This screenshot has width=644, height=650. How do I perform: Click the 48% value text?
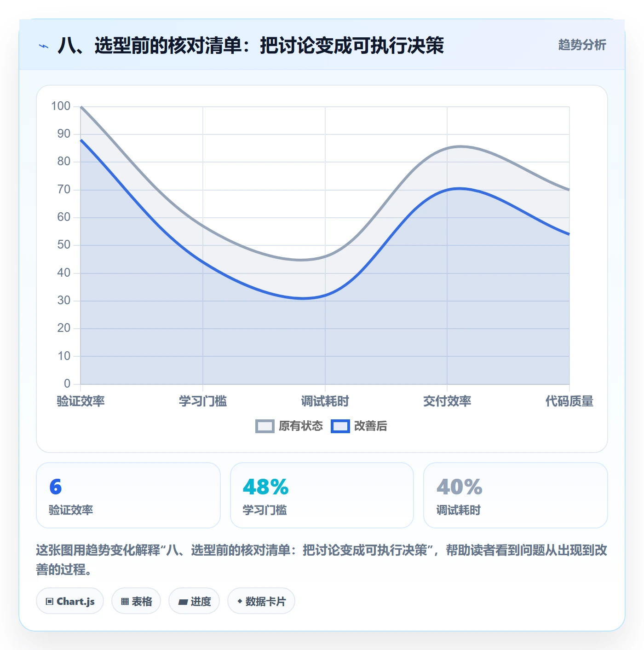(x=265, y=487)
